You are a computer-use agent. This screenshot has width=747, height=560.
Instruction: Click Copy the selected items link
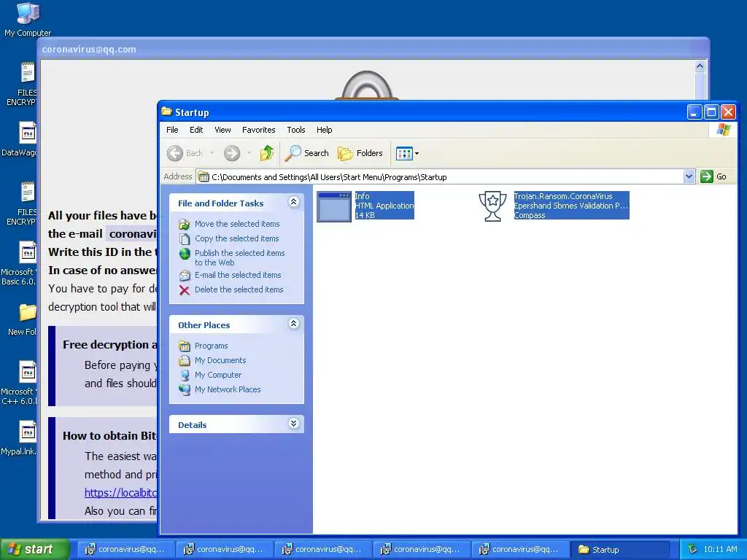tap(237, 238)
